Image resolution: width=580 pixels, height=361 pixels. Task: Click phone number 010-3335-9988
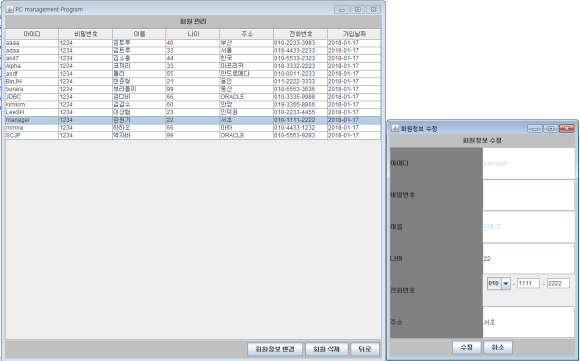(300, 97)
